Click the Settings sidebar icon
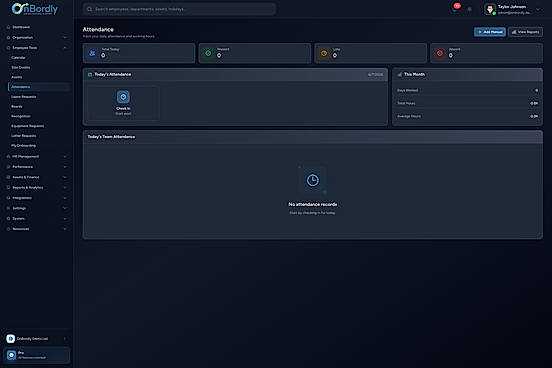552x368 pixels. coord(8,208)
